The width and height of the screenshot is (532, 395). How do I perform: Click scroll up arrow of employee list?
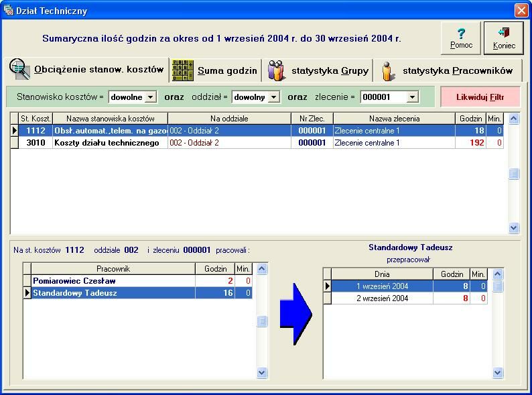262,269
